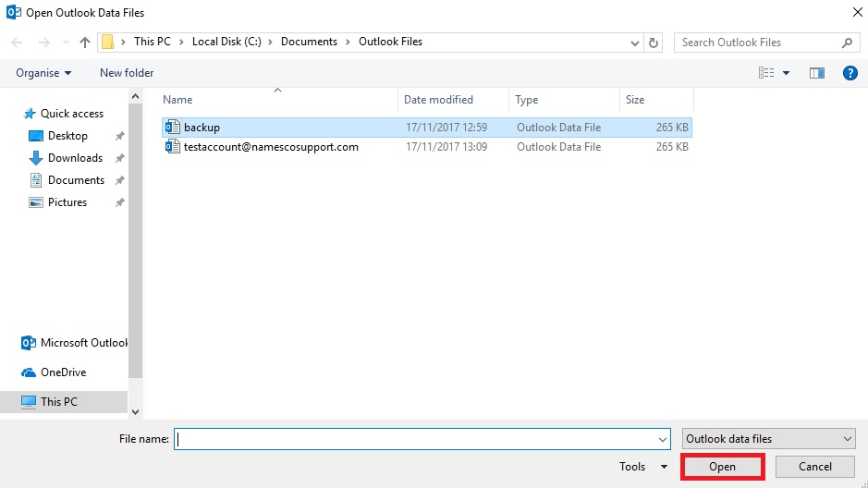
Task: Click the Open button
Action: [722, 467]
